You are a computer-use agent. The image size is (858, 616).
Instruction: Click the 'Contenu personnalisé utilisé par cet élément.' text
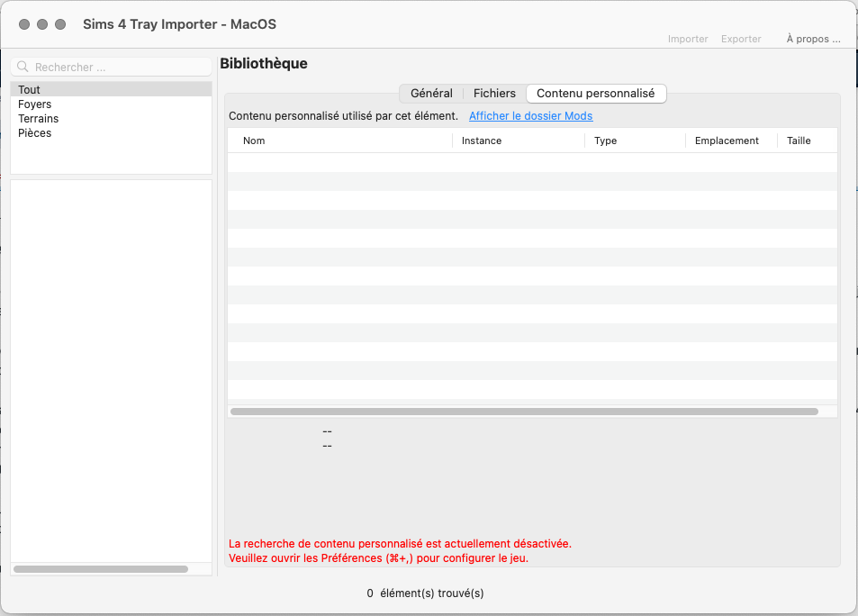pos(343,116)
